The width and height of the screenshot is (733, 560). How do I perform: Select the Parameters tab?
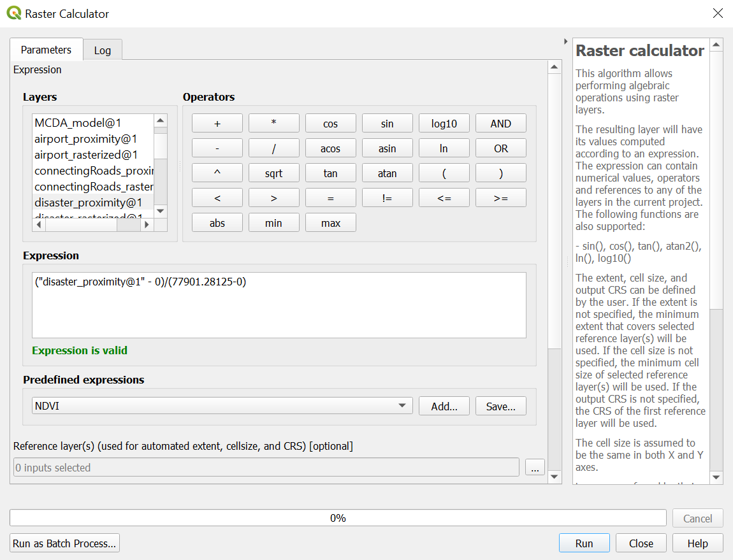click(46, 50)
